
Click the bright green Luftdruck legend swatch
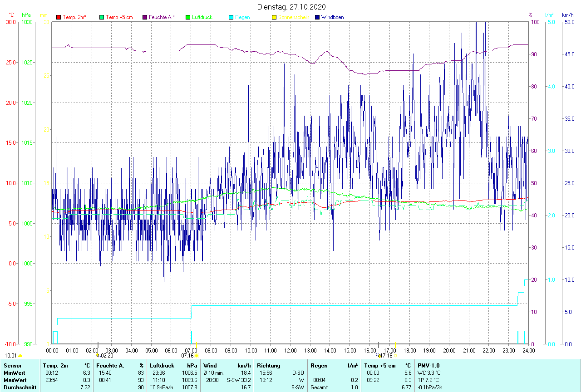pyautogui.click(x=188, y=17)
